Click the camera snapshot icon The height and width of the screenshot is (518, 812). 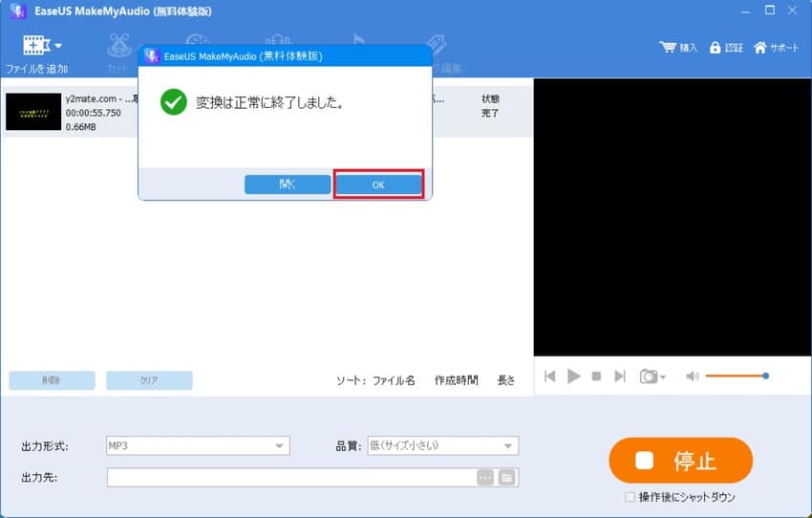coord(649,376)
